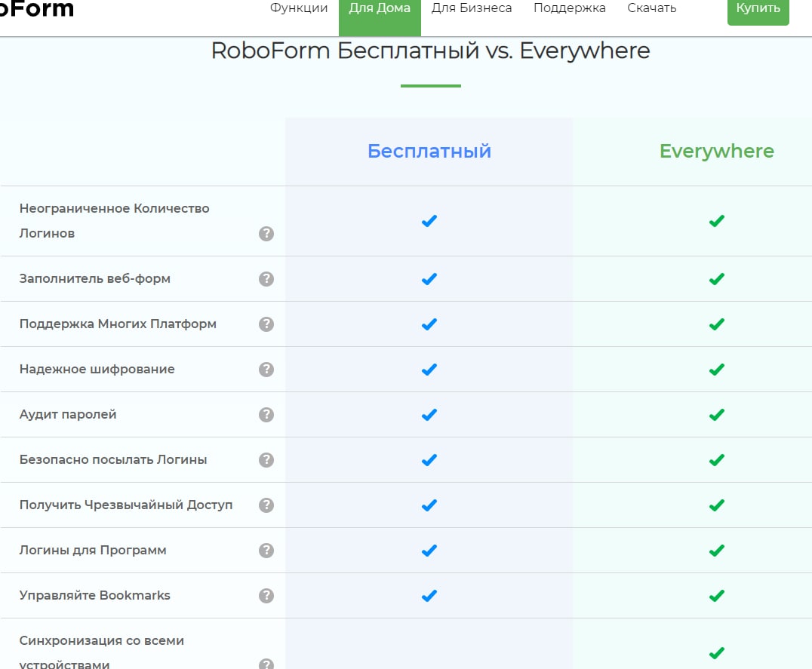Open help icon for Заполнитель веб-форм

[x=266, y=279]
